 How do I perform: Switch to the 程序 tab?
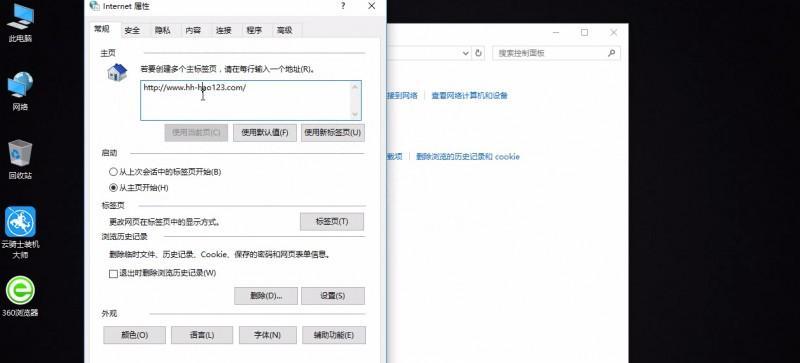[x=254, y=31]
